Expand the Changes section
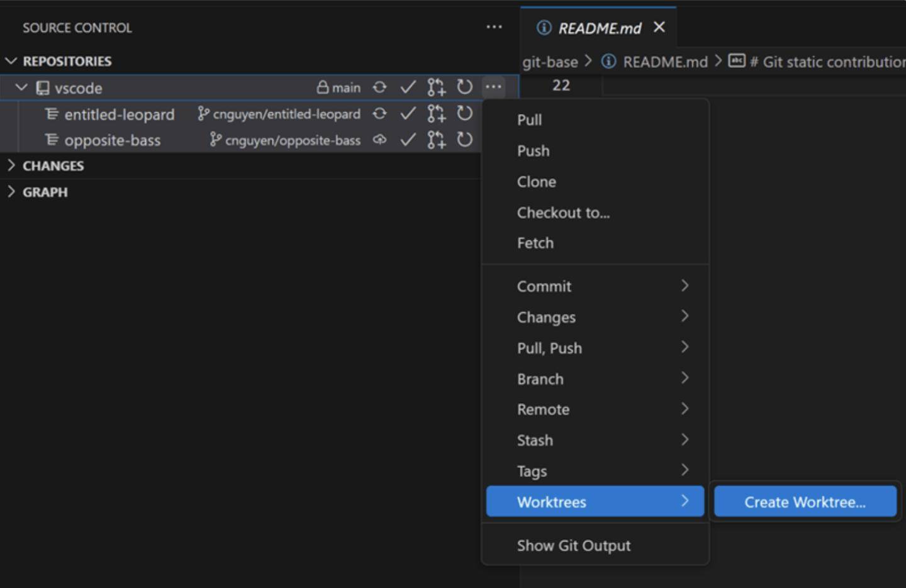 coord(11,165)
